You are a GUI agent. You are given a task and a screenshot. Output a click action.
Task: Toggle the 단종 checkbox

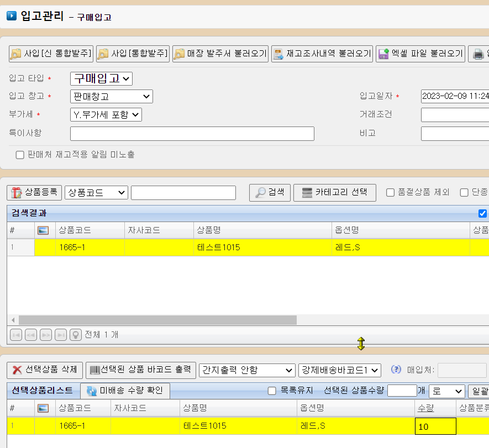pyautogui.click(x=464, y=192)
